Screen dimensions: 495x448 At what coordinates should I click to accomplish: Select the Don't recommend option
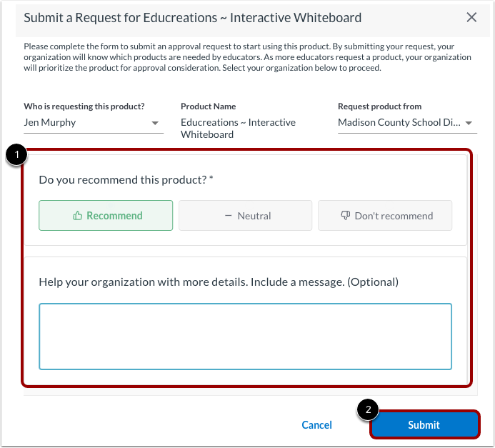[x=385, y=216]
